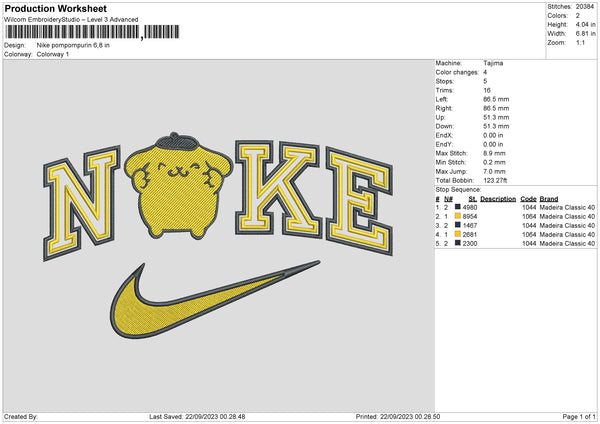
Task: Click the 'EndX:' label
Action: point(444,135)
